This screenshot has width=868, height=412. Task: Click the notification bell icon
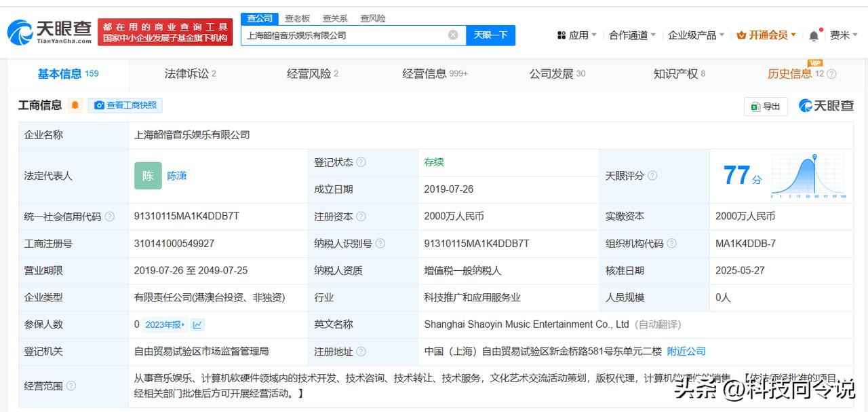click(x=814, y=35)
